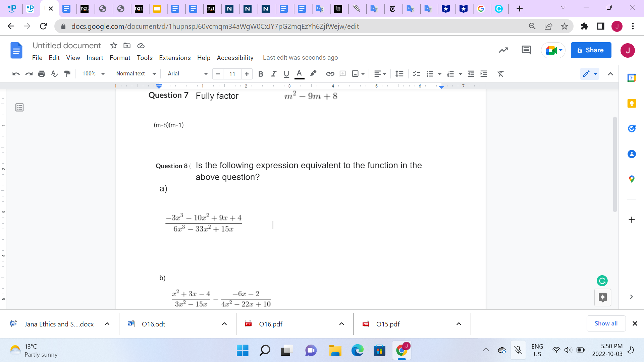Open the text color picker

coord(299,74)
